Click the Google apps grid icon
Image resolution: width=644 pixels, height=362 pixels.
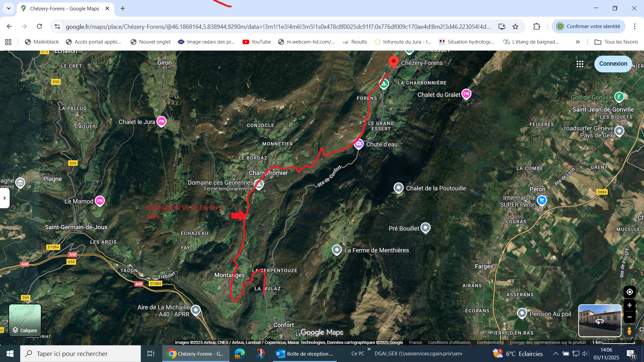(580, 64)
